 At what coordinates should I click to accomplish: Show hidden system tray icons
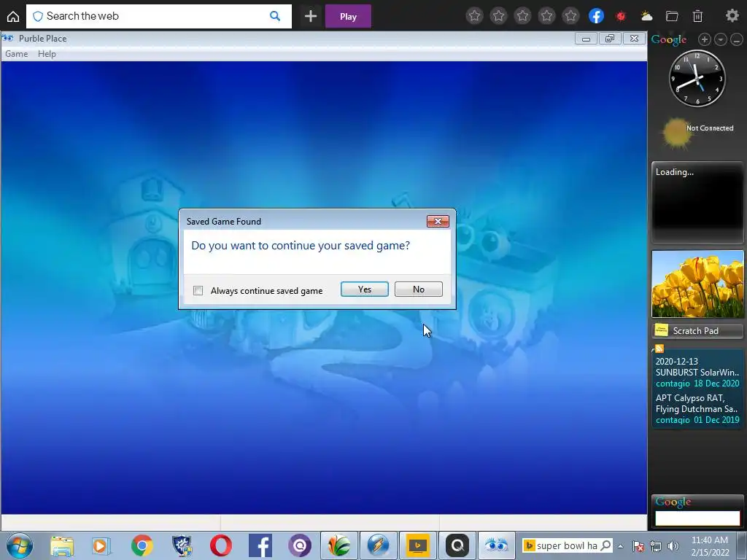click(620, 546)
